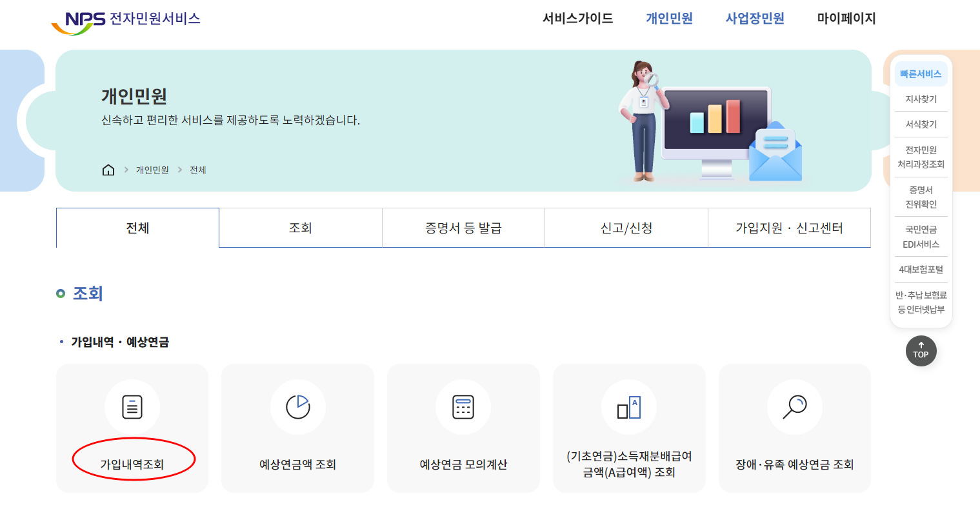Click the circled 가입내역조회 document icon
This screenshot has height=518, width=980.
pos(132,407)
